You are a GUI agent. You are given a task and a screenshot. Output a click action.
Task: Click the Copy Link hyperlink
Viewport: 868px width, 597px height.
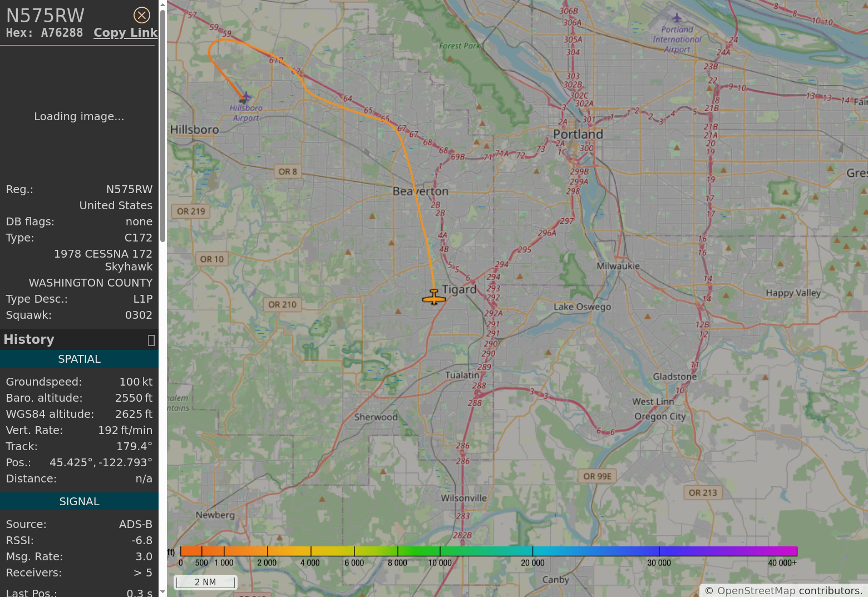125,33
